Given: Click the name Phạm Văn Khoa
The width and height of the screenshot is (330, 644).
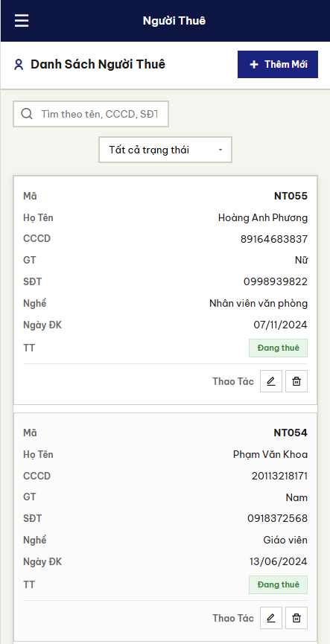Looking at the screenshot, I should (270, 454).
